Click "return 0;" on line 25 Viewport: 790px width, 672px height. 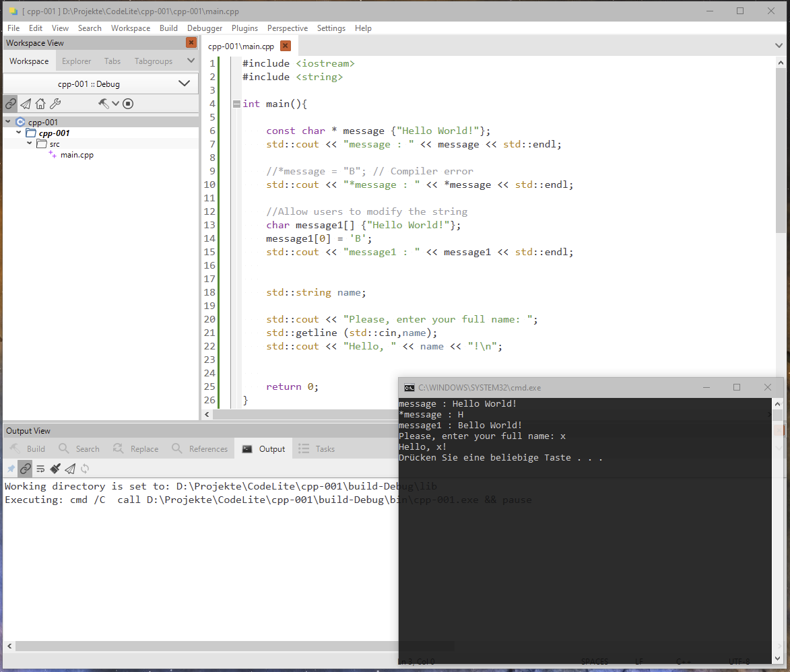292,387
